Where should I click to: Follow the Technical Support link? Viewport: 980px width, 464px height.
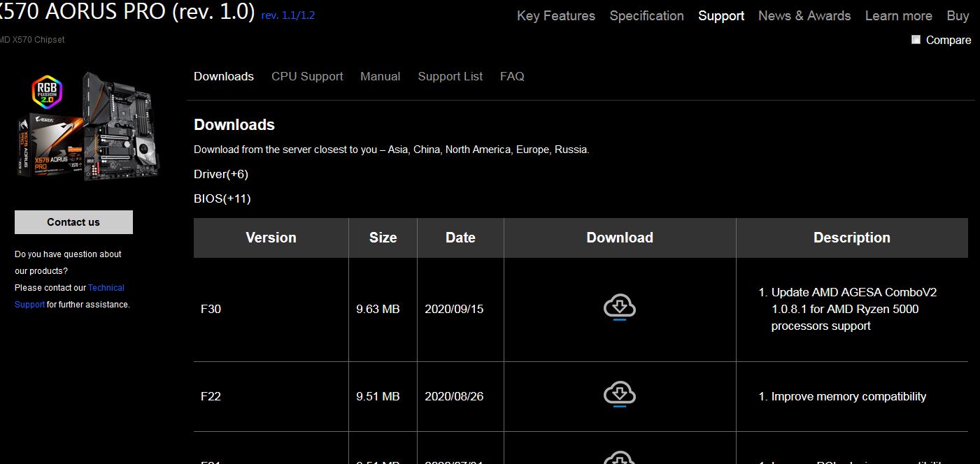point(106,288)
